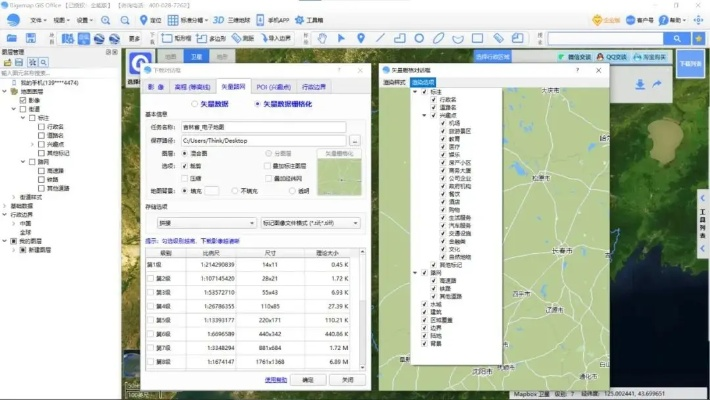Switch to the POI (兴趣点) tab

(x=273, y=87)
